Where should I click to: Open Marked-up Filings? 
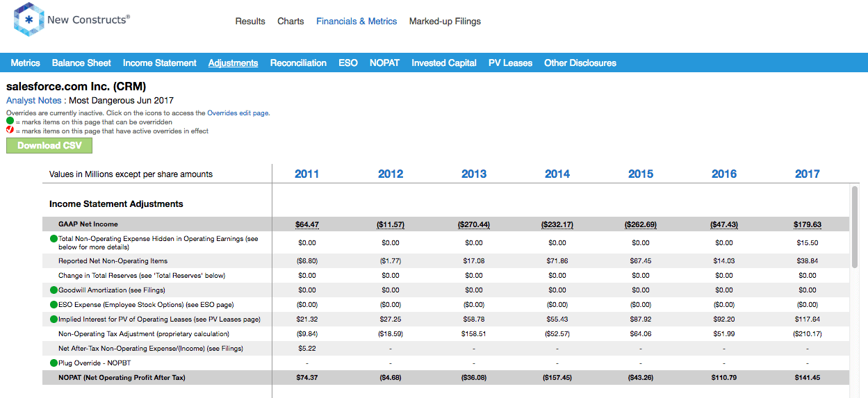(x=445, y=22)
